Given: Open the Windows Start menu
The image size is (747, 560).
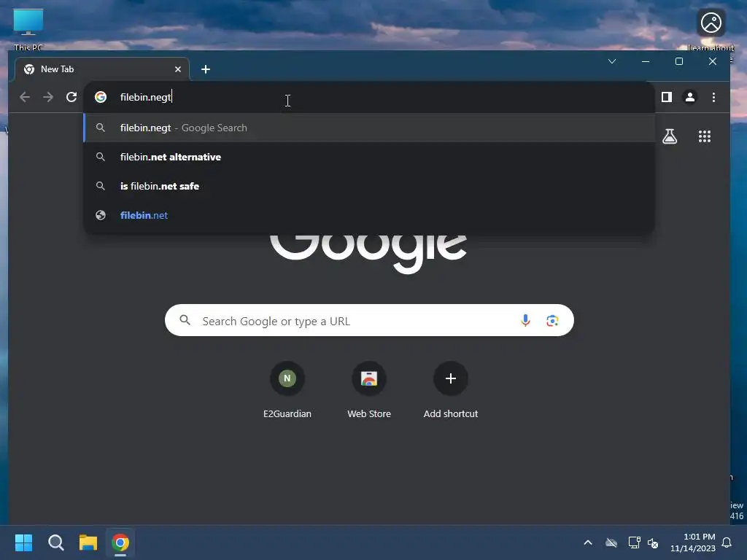Looking at the screenshot, I should tap(23, 542).
